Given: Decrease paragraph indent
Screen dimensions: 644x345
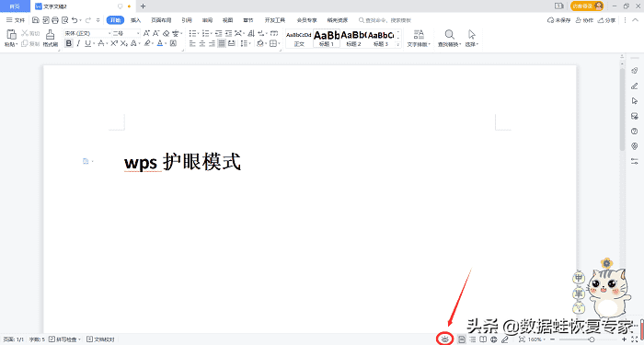Looking at the screenshot, I should point(218,33).
